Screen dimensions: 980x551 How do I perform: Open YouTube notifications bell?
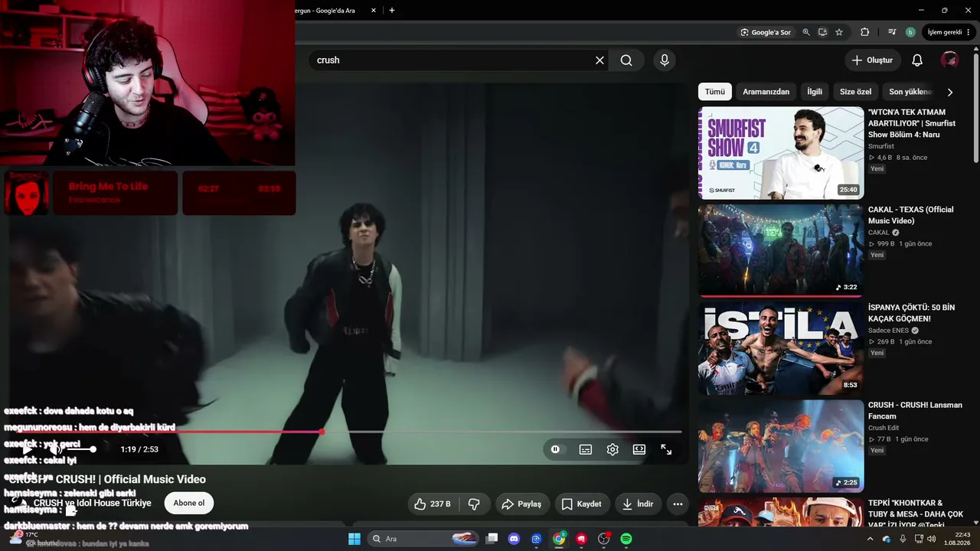(x=917, y=60)
